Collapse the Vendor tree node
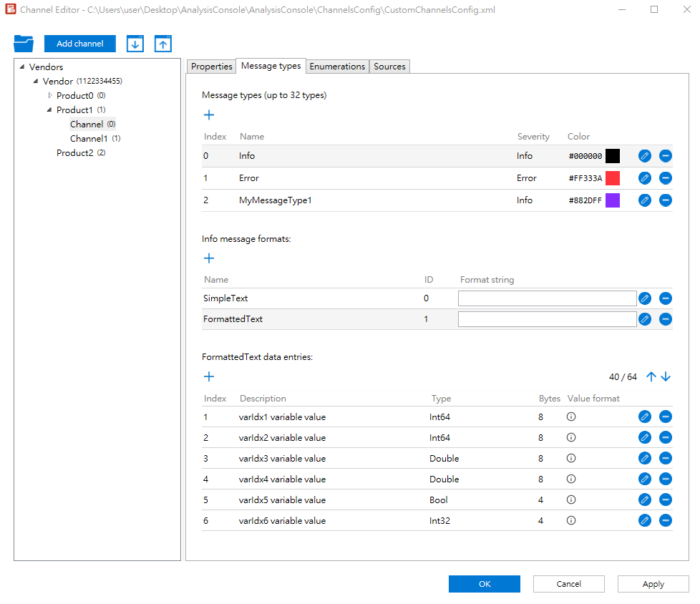Viewport: 700px width, 604px height. [x=36, y=82]
